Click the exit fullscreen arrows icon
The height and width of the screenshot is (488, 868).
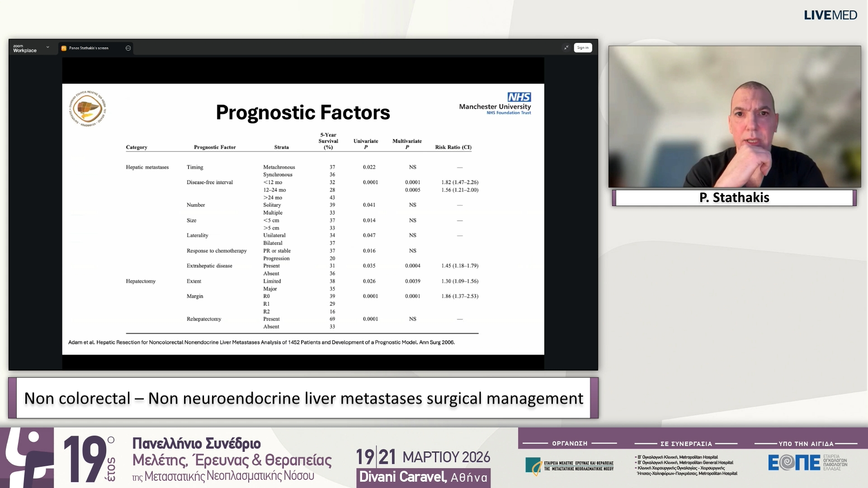click(566, 47)
